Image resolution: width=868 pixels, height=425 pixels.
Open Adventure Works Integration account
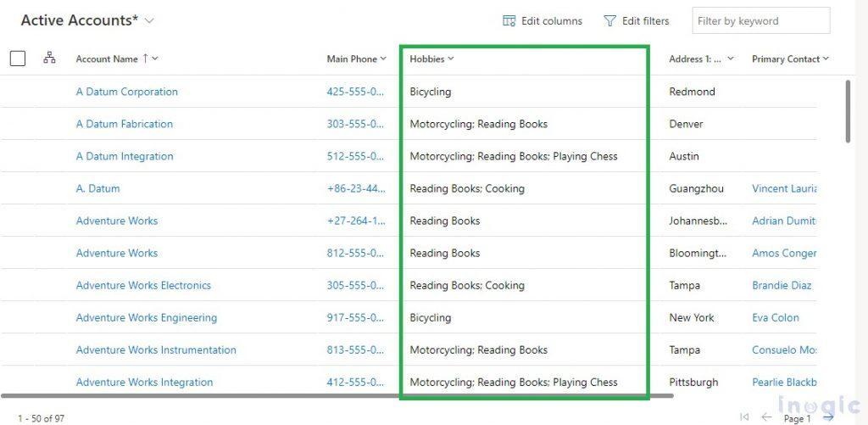pyautogui.click(x=144, y=382)
